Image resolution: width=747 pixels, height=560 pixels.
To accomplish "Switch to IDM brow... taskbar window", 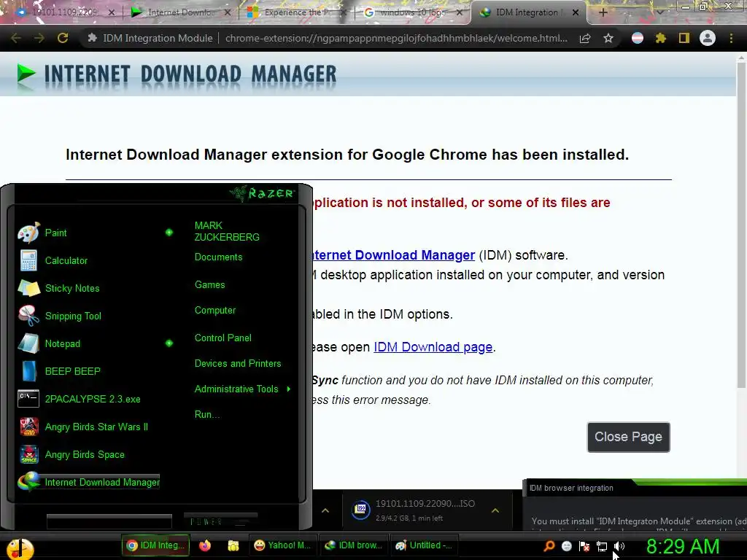I will click(353, 545).
